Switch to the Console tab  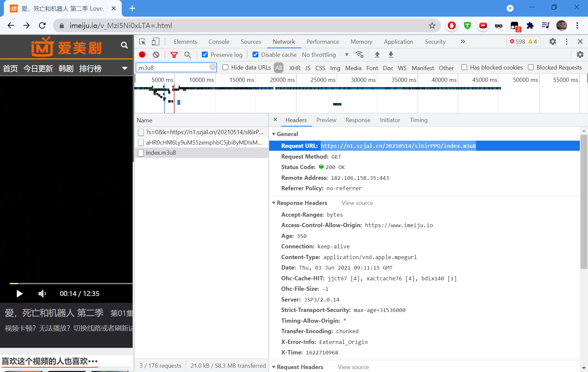click(x=219, y=42)
